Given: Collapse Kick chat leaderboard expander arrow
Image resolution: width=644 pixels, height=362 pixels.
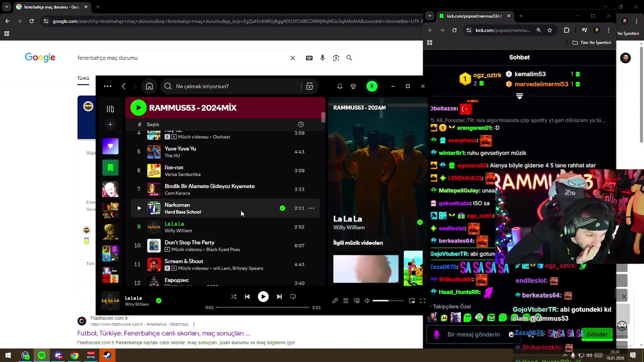Looking at the screenshot, I should [519, 96].
